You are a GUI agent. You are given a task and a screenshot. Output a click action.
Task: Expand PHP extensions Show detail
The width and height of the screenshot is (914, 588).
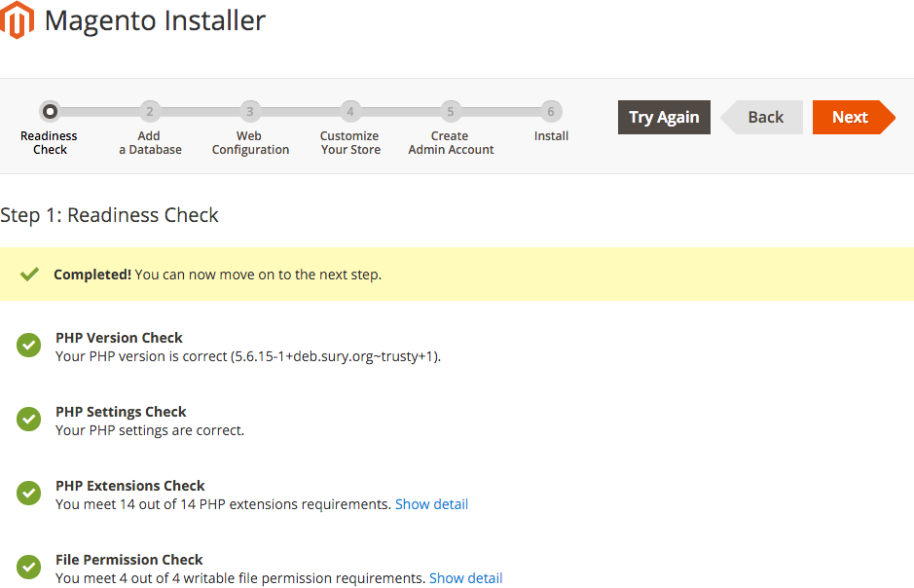tap(431, 504)
